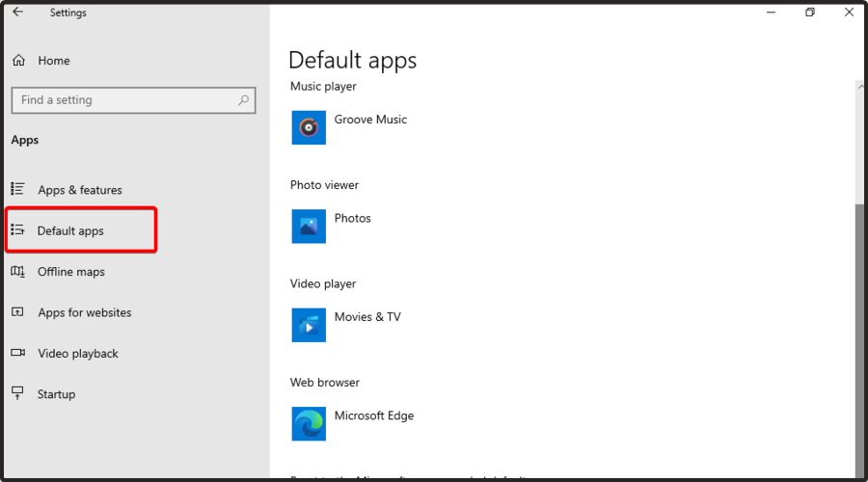Click the Photos app icon
Image resolution: width=868 pixels, height=482 pixels.
tap(309, 226)
